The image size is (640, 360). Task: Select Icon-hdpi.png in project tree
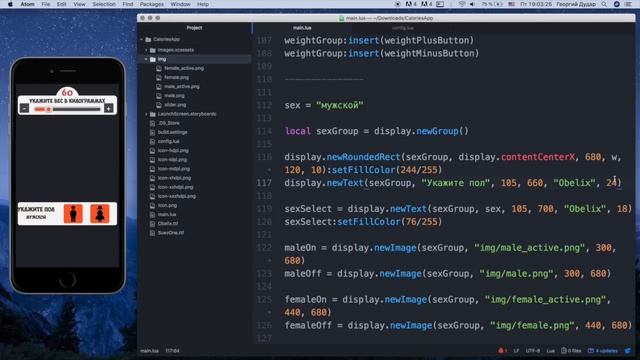coord(173,150)
